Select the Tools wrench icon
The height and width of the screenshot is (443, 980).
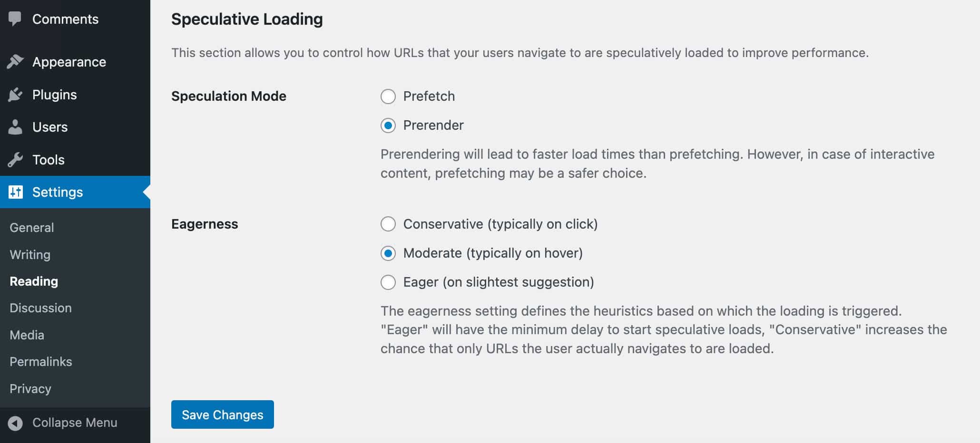15,159
